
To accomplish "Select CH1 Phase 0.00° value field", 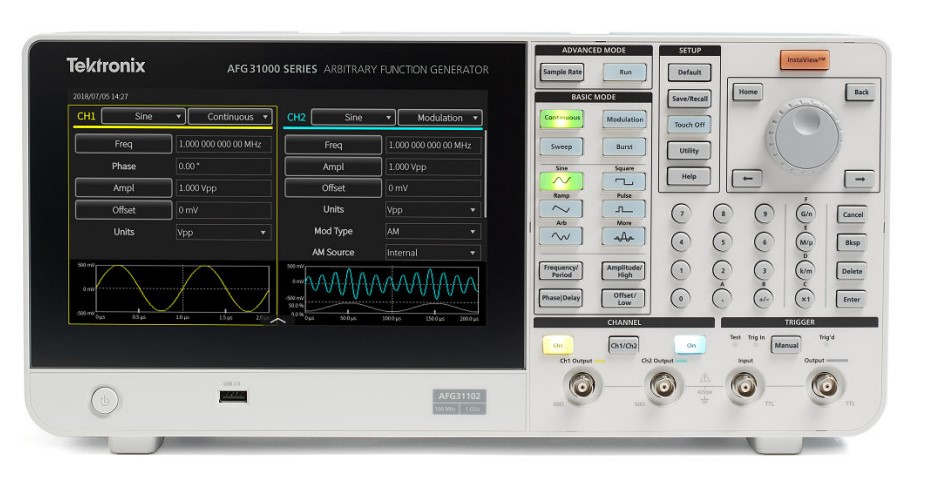I will point(223,166).
